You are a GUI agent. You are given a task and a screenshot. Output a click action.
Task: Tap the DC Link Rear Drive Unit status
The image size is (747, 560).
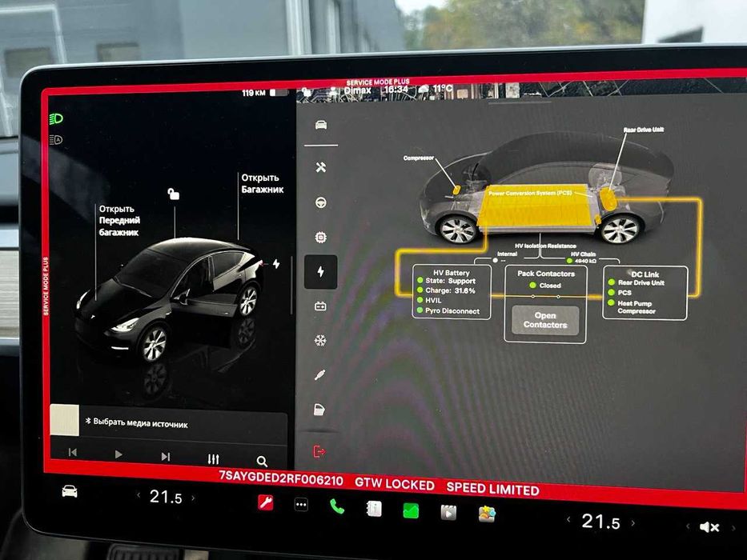point(636,282)
